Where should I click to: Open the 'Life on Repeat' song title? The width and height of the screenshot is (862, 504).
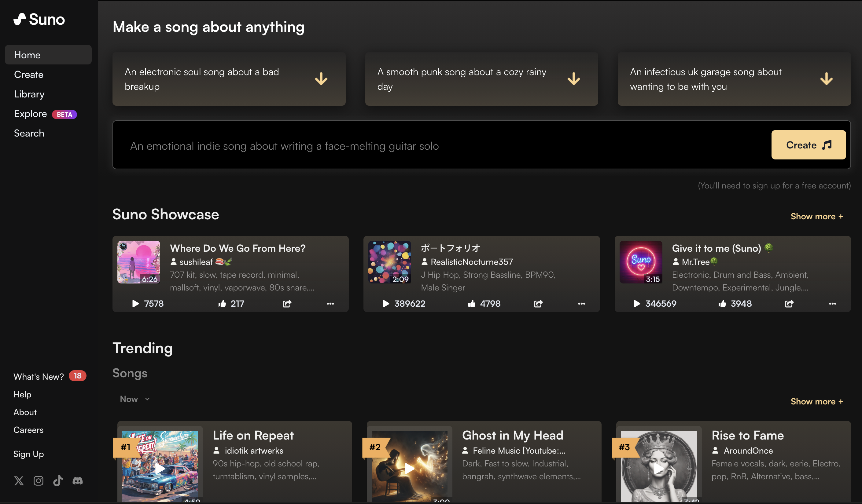253,435
